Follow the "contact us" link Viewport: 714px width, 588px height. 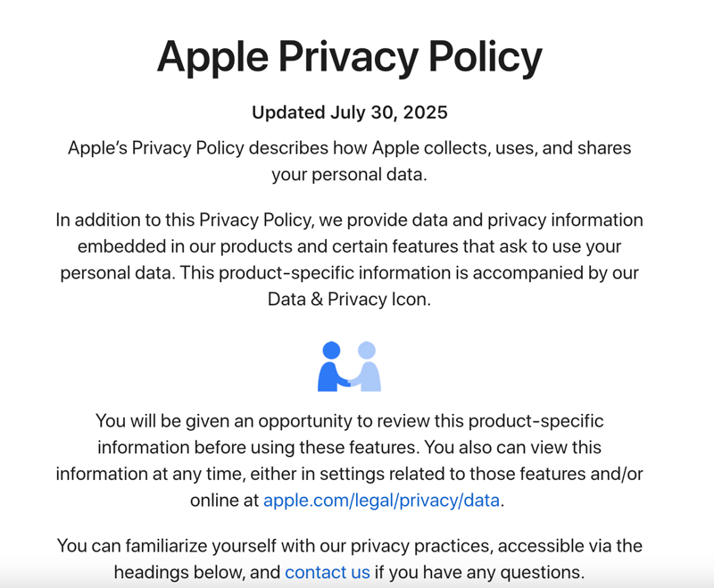tap(327, 572)
